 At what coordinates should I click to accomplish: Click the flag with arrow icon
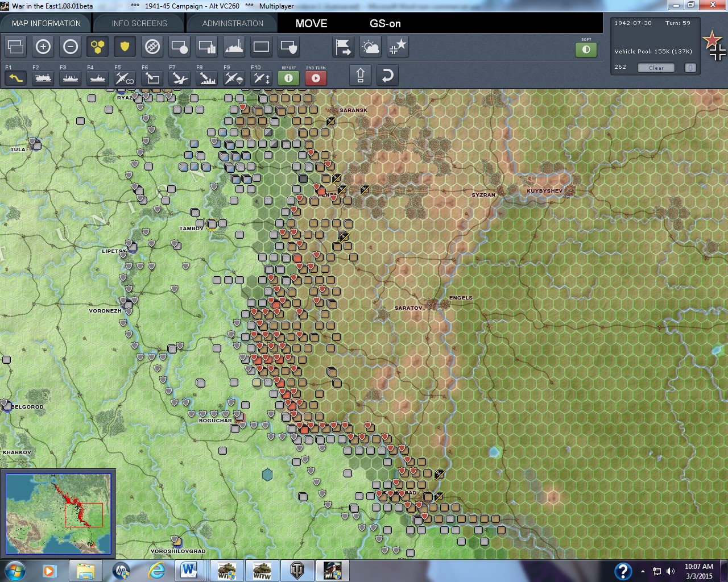[x=344, y=47]
